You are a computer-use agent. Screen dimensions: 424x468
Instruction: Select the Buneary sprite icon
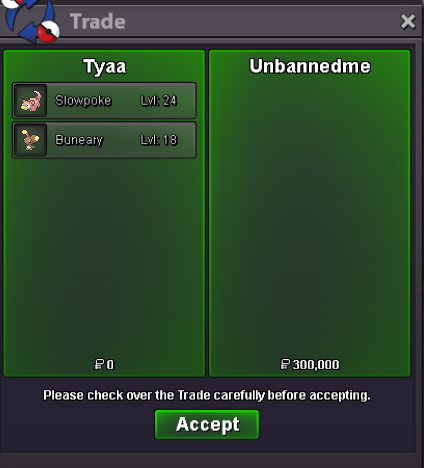tap(31, 140)
